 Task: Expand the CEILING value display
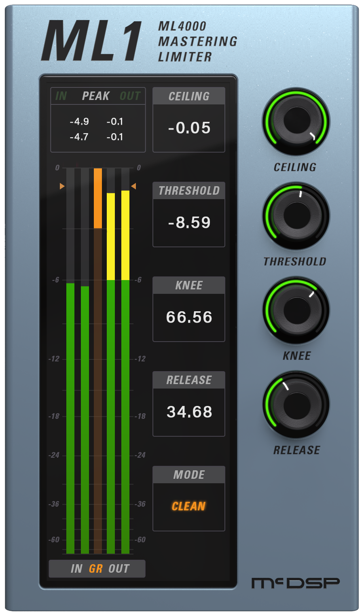coord(188,128)
